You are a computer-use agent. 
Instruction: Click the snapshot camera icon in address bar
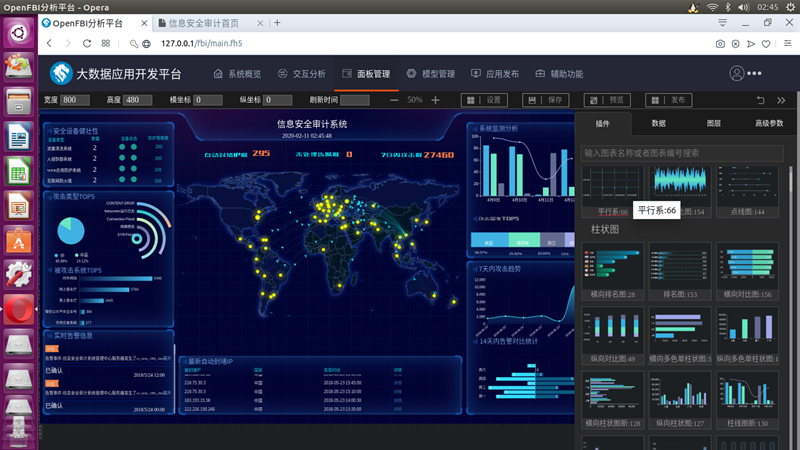720,44
